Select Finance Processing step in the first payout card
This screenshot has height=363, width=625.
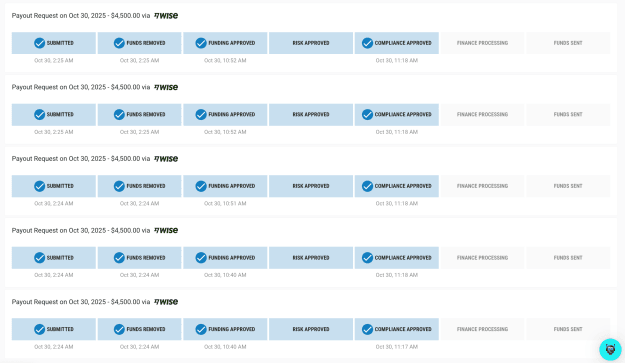482,43
